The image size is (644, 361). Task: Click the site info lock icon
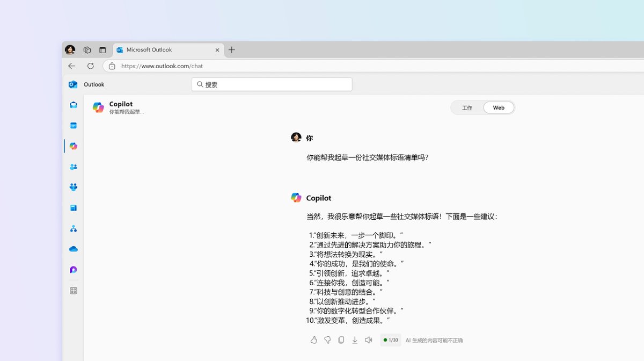[x=112, y=66]
